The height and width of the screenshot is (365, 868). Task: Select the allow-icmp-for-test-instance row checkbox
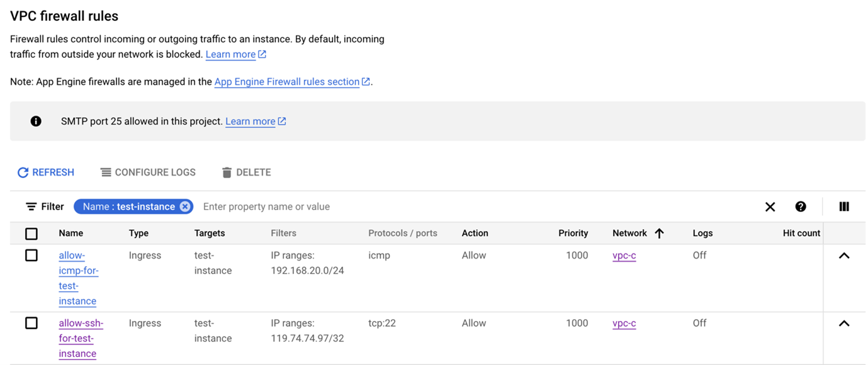[x=31, y=255]
